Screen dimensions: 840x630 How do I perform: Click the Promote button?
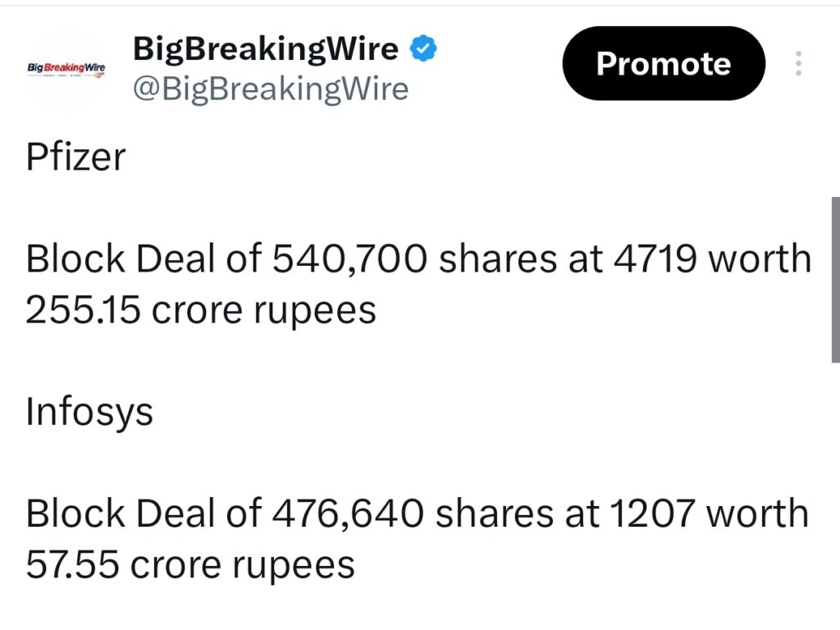point(663,63)
